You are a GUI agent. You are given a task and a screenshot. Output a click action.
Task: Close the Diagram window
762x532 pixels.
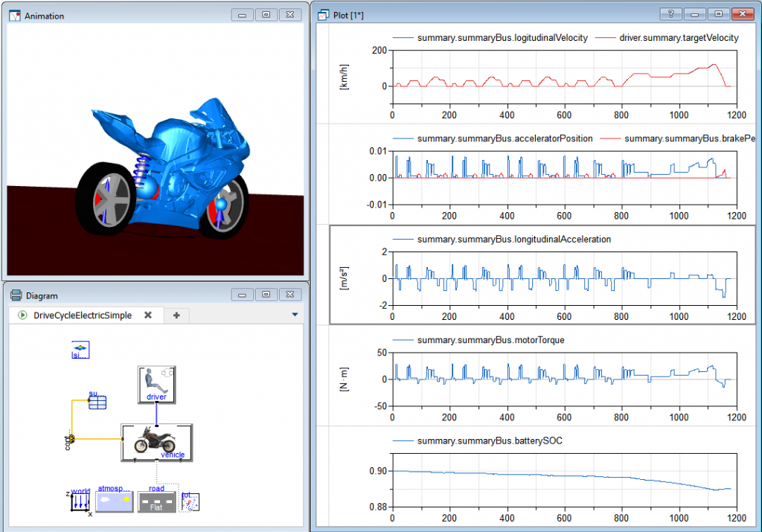pyautogui.click(x=289, y=295)
